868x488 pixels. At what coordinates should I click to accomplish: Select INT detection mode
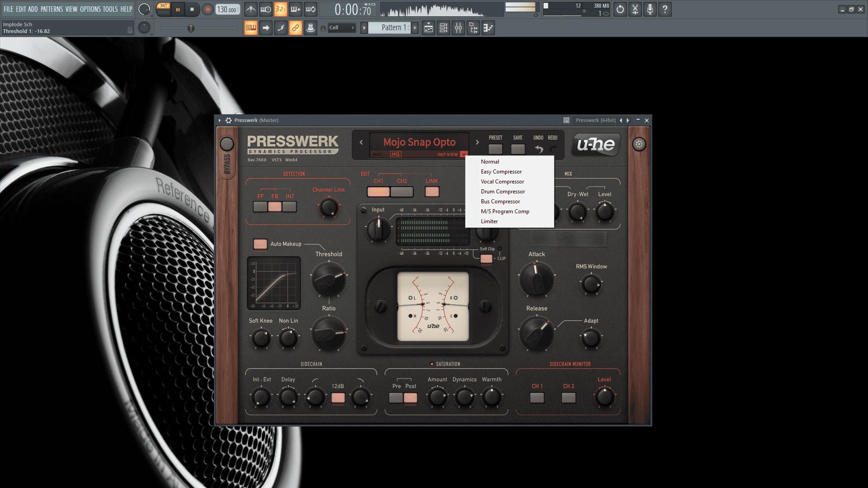coord(289,207)
